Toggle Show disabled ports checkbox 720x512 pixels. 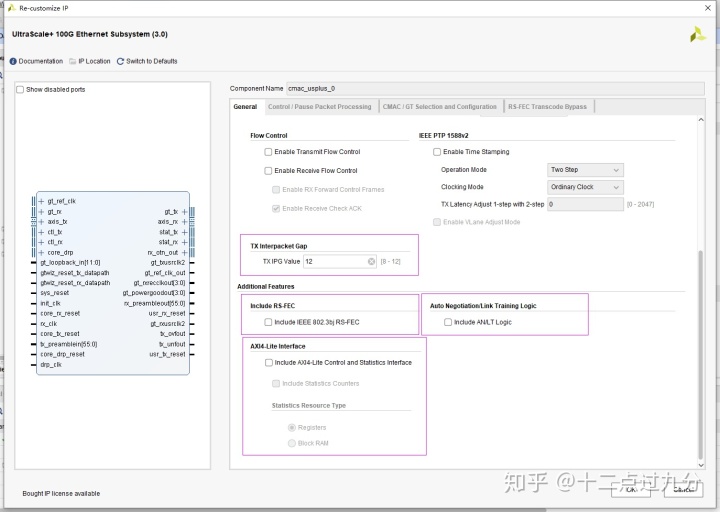pos(20,90)
